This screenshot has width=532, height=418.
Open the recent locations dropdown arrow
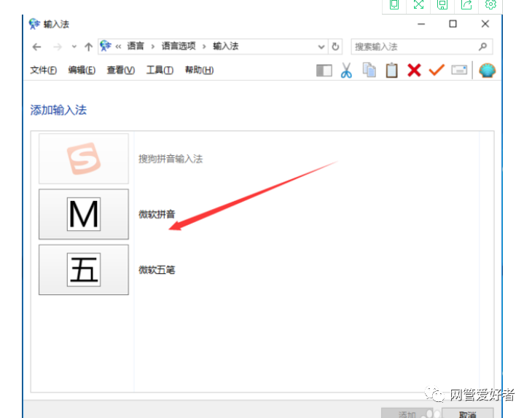(74, 47)
